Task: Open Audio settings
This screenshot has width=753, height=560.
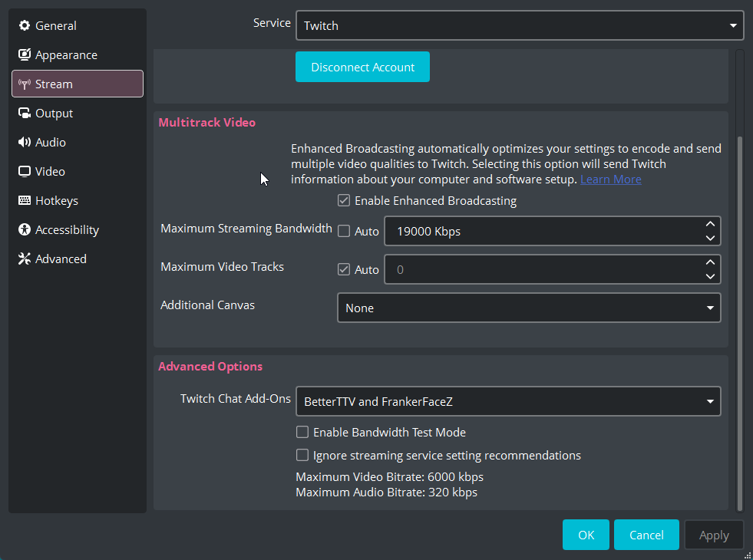Action: tap(78, 142)
